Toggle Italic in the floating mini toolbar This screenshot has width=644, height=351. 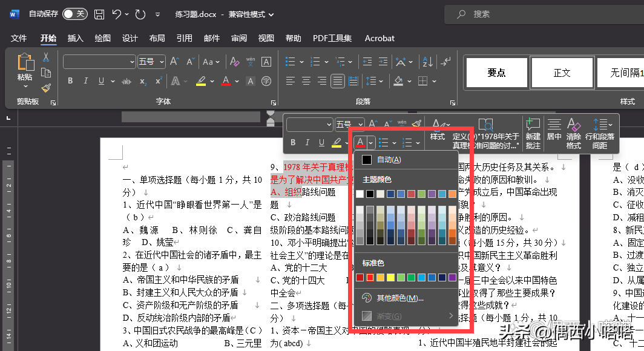click(306, 143)
